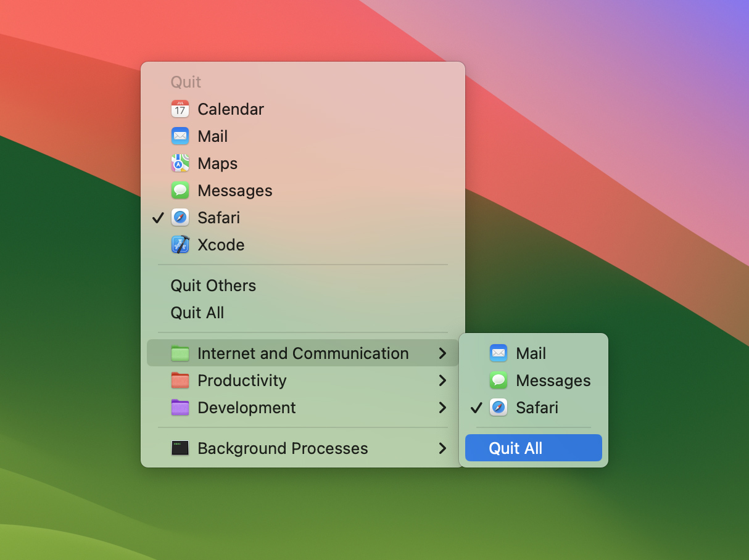Click the checkmark beside Safari in main menu
749x560 pixels.
158,218
